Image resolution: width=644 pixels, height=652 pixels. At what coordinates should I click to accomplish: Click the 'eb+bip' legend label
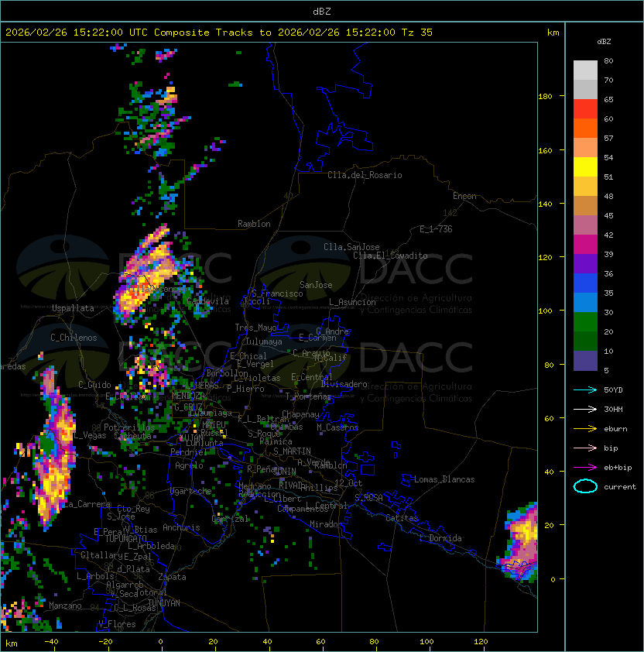click(x=618, y=468)
